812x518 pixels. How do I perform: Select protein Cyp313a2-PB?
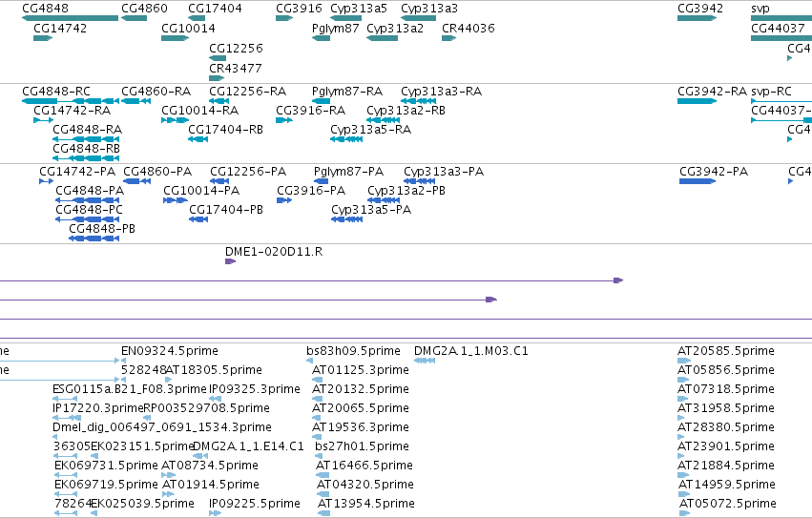[406, 191]
